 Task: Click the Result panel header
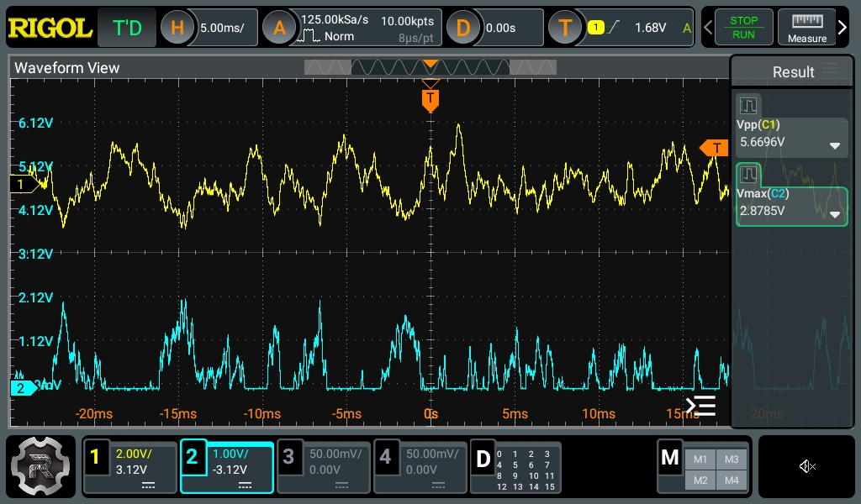click(792, 71)
